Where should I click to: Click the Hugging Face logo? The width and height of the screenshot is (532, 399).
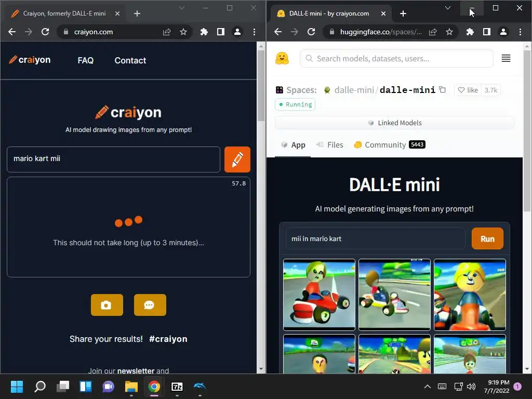point(282,58)
